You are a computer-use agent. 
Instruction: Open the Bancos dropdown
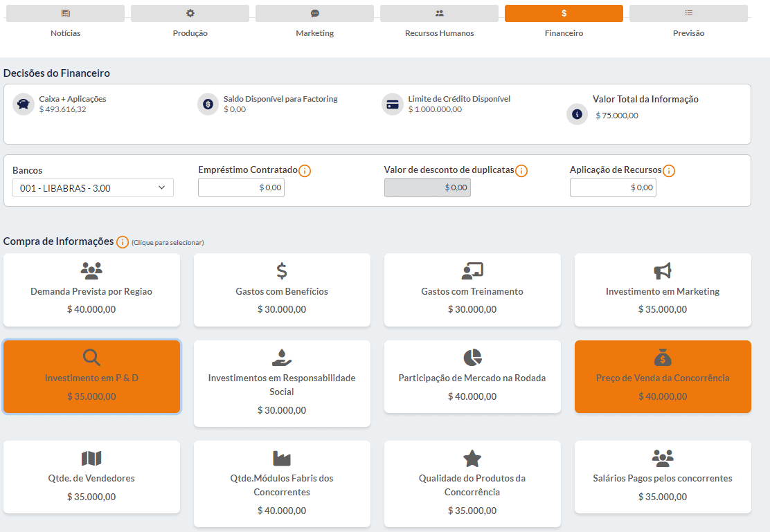pyautogui.click(x=93, y=187)
